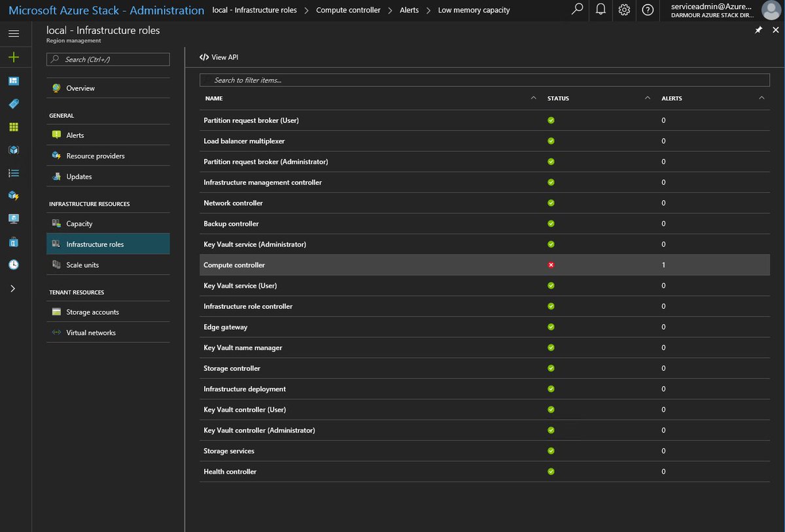Open Overview in the region menu
Image resolution: width=785 pixels, height=532 pixels.
coord(108,88)
